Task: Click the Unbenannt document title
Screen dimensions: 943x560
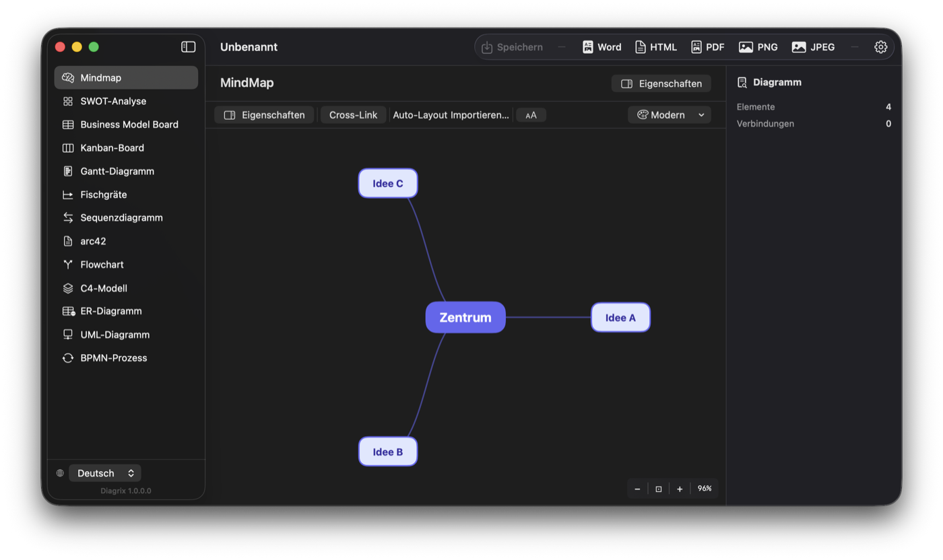Action: 249,47
